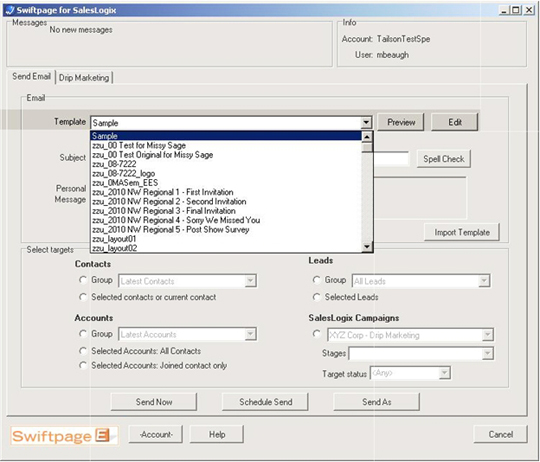Viewport: 540px width, 462px height.
Task: Click the template list scroll-up arrow
Action: 367,137
